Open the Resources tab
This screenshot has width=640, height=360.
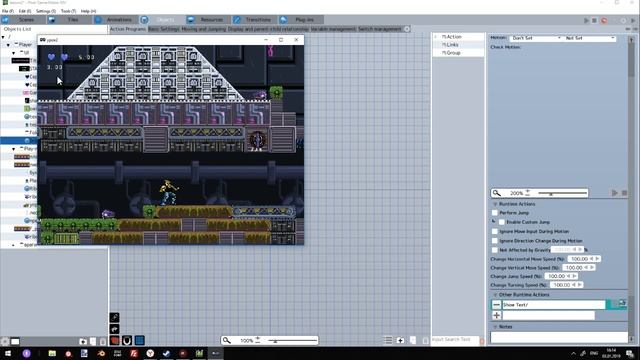pyautogui.click(x=208, y=20)
